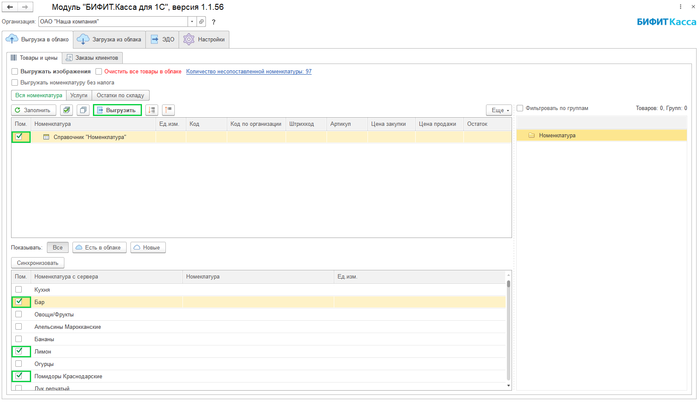Select the Апельсины Марокканские row
This screenshot has height=403, width=700.
pyautogui.click(x=259, y=327)
